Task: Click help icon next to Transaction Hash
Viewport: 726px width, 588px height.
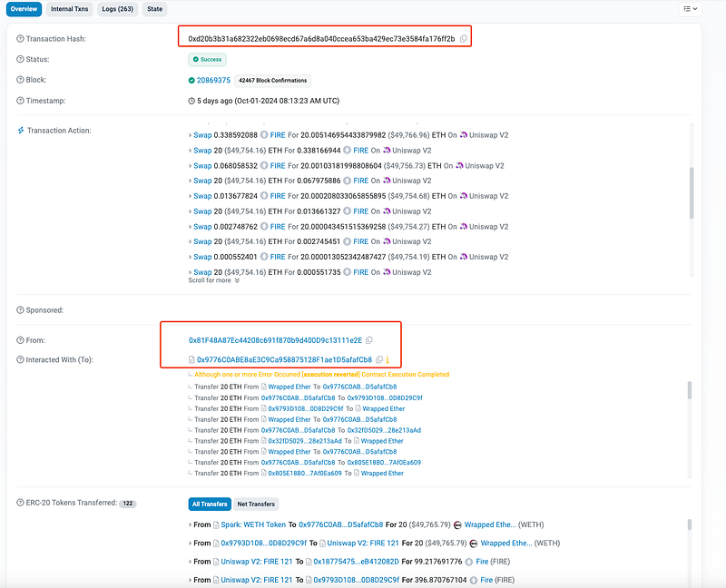Action: pos(21,39)
